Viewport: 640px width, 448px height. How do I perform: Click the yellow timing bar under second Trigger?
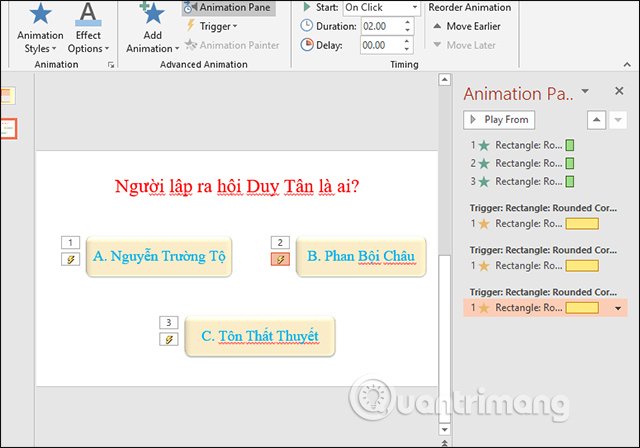point(582,266)
